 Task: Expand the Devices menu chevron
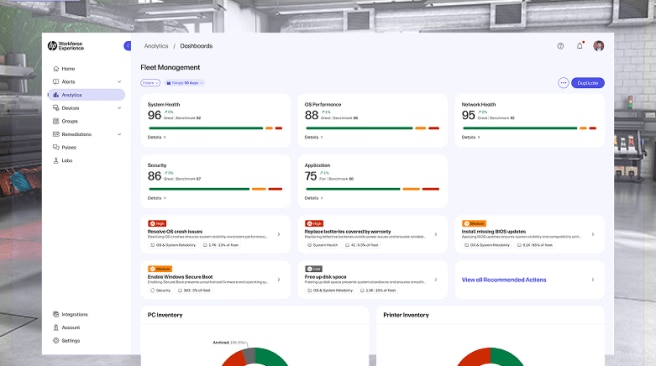pos(119,108)
